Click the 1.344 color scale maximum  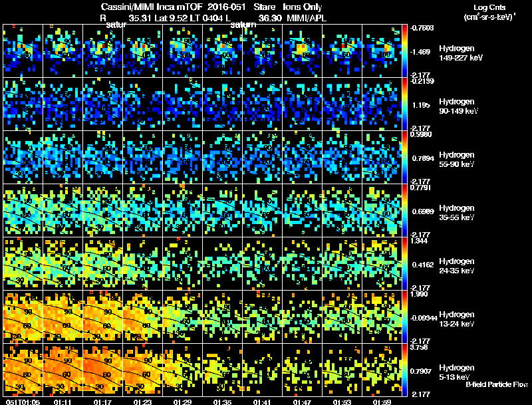coord(419,241)
